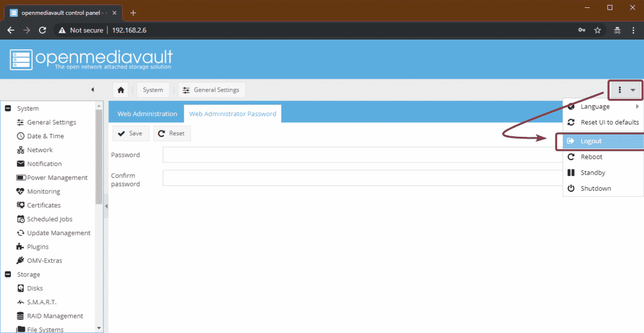Bookmark this page with the star icon
The height and width of the screenshot is (333, 644).
tap(598, 30)
